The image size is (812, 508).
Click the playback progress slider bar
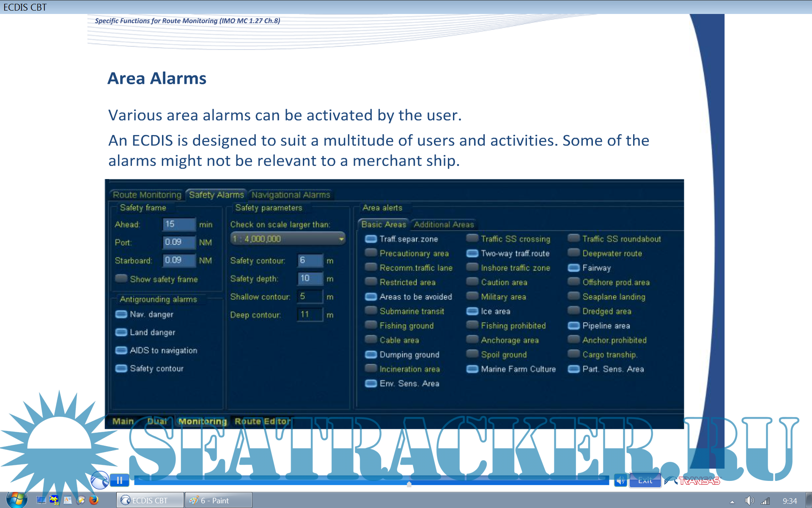[371, 480]
